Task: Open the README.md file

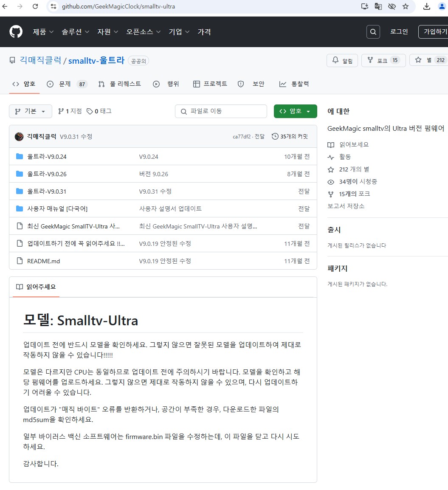Action: tap(43, 261)
